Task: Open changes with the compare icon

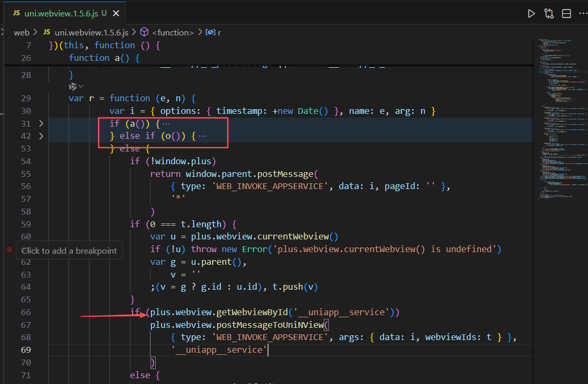Action: 549,14
